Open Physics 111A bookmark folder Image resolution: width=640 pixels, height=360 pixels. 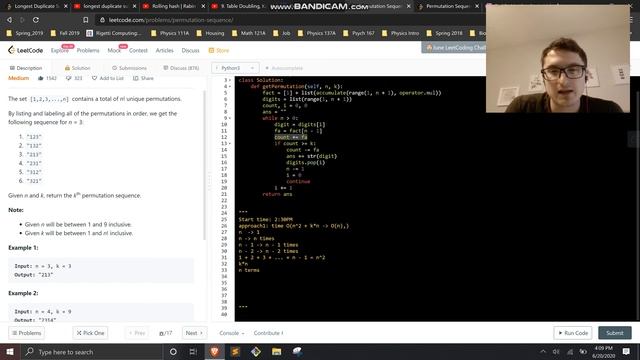pyautogui.click(x=170, y=33)
